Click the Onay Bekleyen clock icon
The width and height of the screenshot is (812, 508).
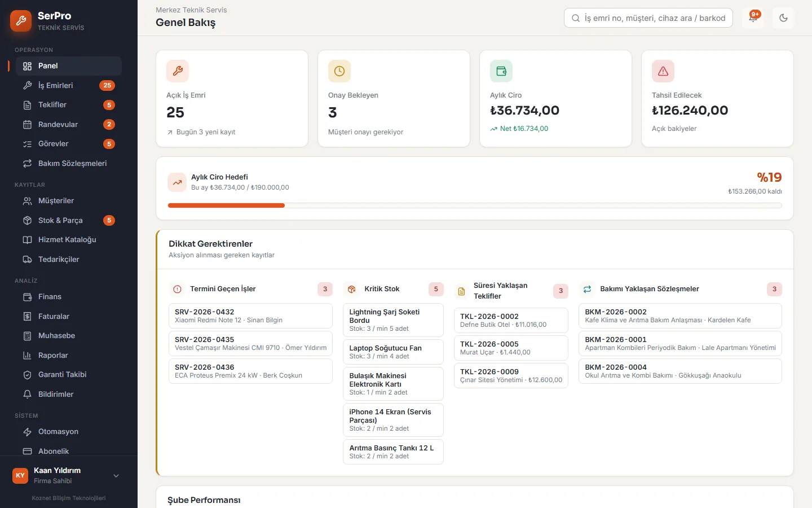point(339,71)
